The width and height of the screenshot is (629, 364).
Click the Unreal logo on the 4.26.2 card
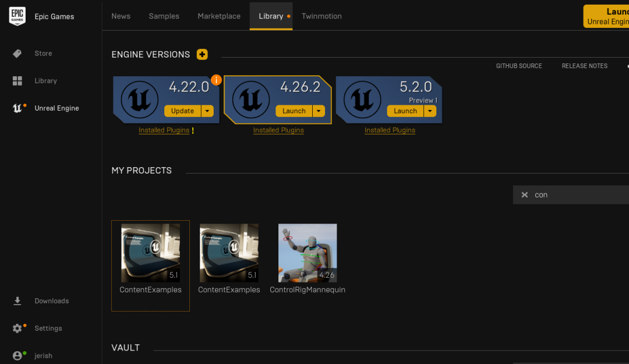pyautogui.click(x=251, y=100)
